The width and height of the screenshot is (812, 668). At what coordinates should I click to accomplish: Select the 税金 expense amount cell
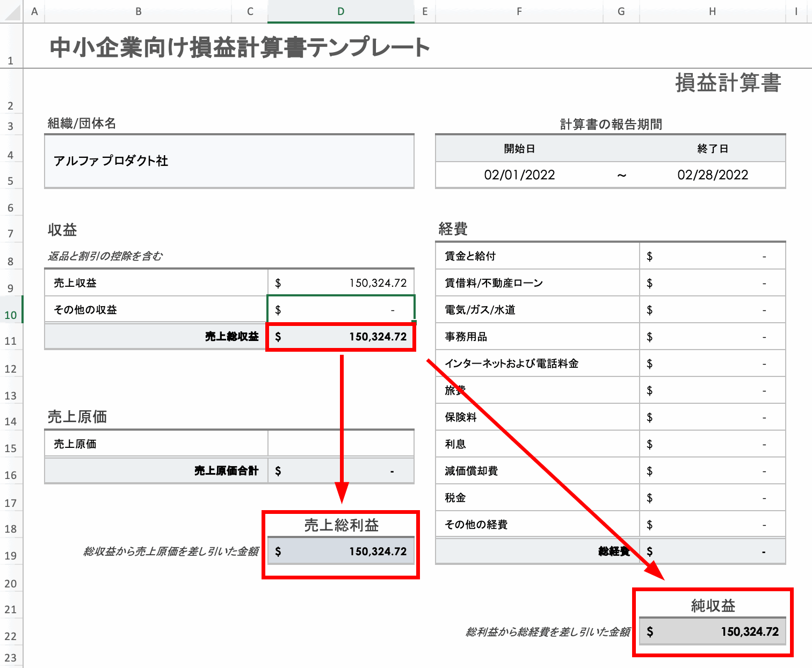(713, 497)
